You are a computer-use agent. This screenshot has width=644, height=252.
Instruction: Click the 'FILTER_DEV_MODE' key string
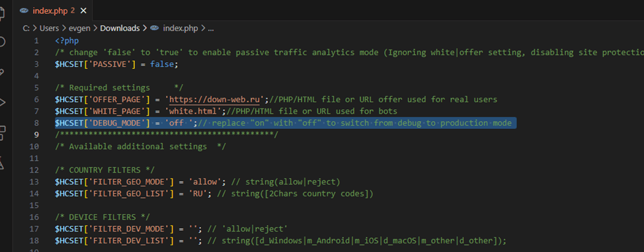pyautogui.click(x=128, y=229)
